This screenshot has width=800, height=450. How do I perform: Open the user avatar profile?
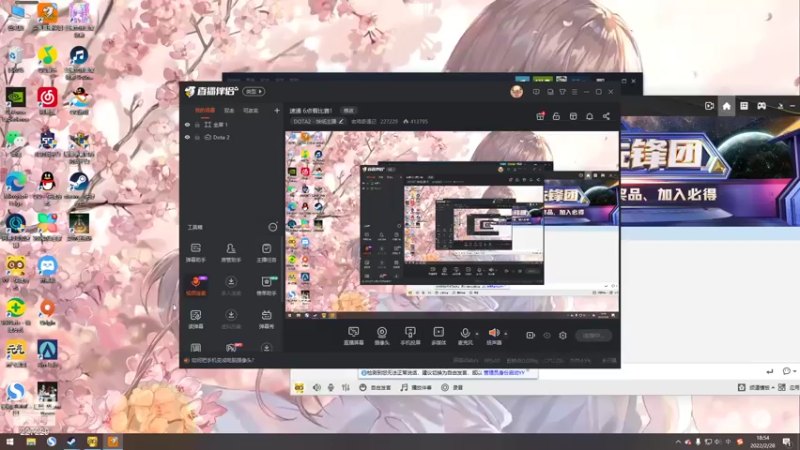pyautogui.click(x=516, y=91)
